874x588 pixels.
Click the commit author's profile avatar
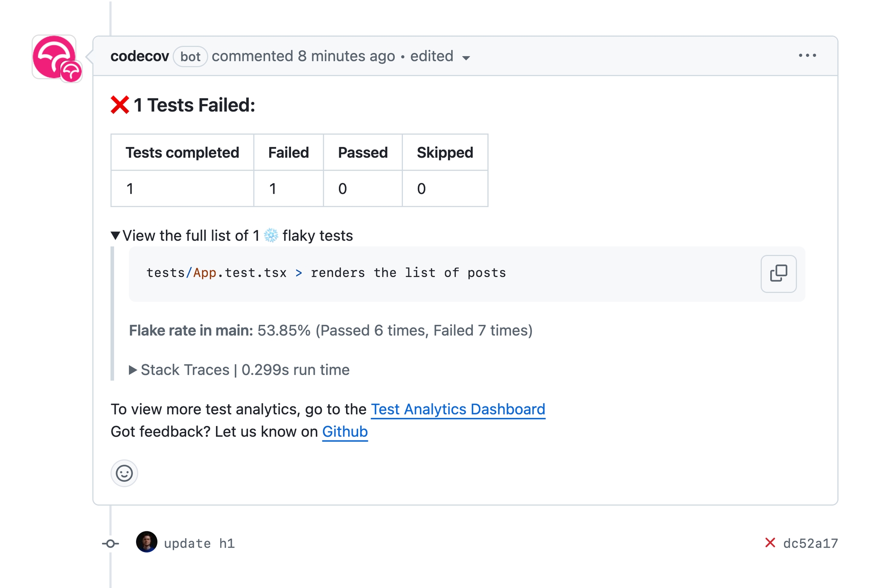(147, 543)
